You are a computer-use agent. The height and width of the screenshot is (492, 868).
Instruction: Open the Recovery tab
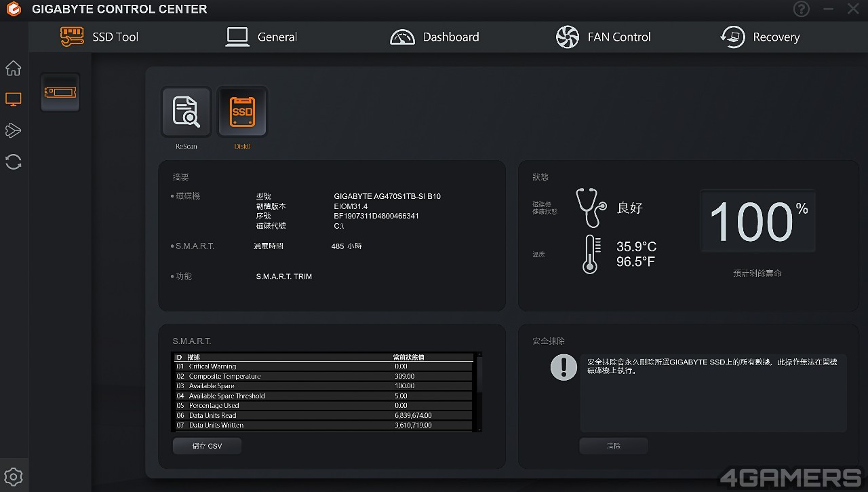pos(760,37)
